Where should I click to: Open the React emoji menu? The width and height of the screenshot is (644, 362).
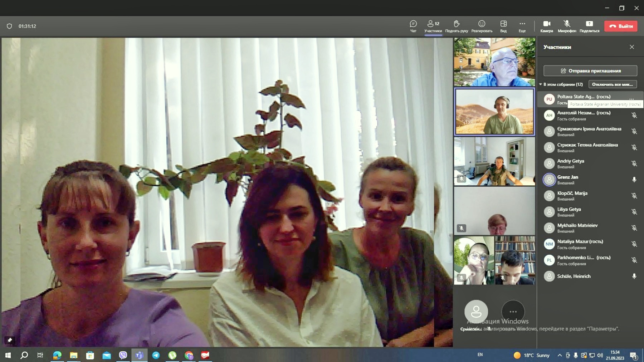click(482, 26)
